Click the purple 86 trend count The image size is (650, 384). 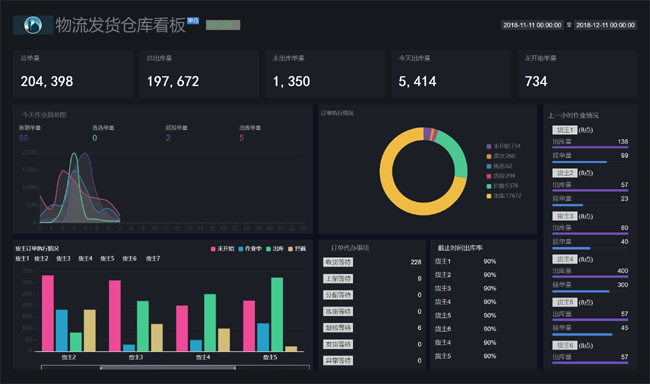click(x=24, y=138)
